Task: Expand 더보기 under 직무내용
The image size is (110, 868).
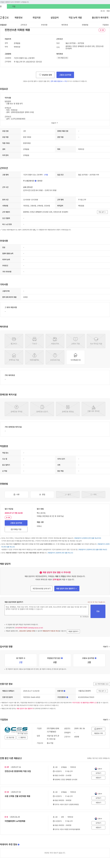Action: click(55, 123)
